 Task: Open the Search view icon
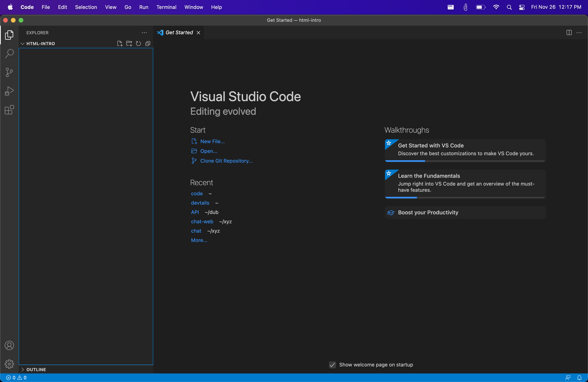click(x=9, y=54)
